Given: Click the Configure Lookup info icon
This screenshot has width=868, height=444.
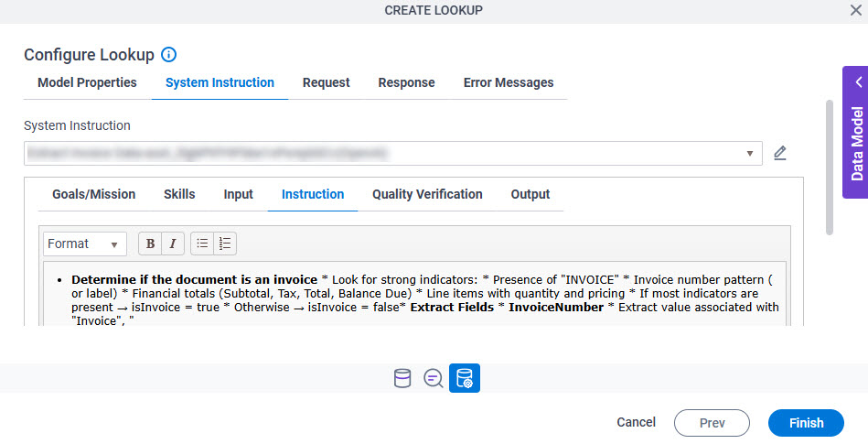Looking at the screenshot, I should pyautogui.click(x=168, y=55).
